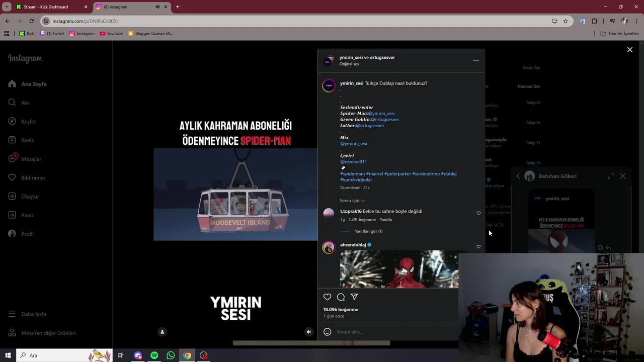Bookmark this page with the star icon
Viewport: 644px width, 362px height.
pyautogui.click(x=566, y=21)
